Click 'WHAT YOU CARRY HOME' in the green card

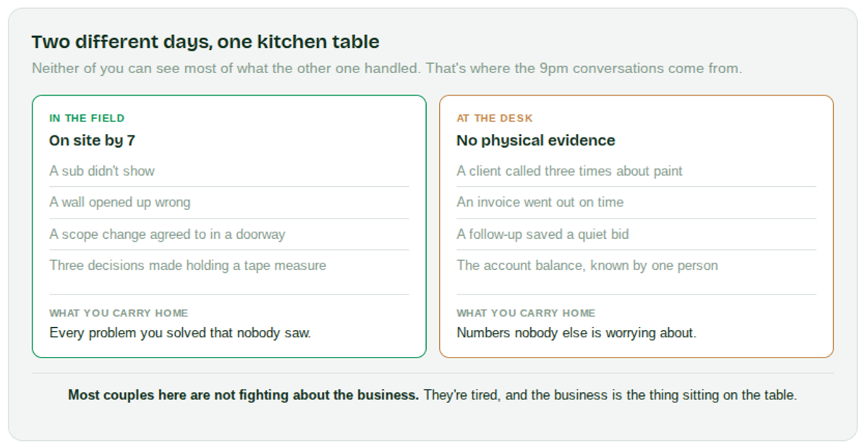[119, 313]
